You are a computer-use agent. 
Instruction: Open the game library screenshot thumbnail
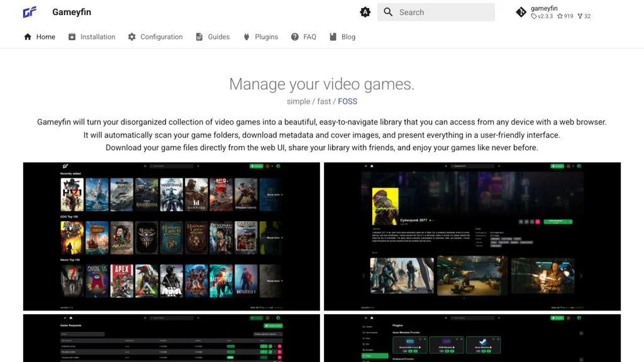coord(171,236)
